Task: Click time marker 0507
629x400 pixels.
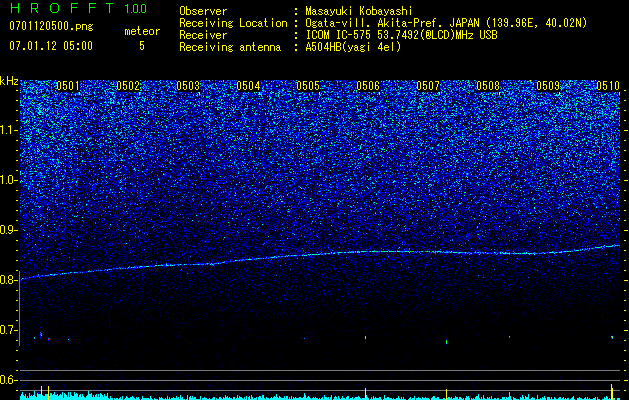Action: 428,86
